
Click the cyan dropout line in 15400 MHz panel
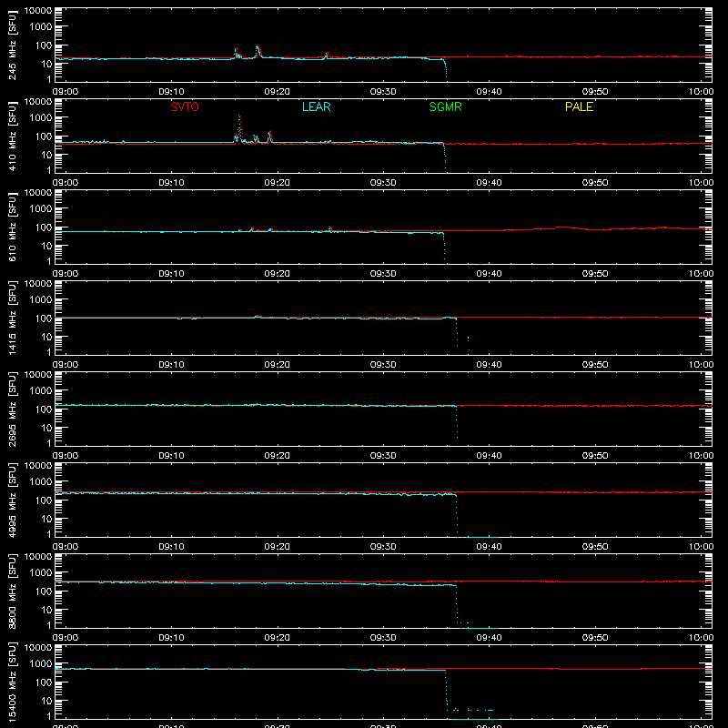point(446,690)
